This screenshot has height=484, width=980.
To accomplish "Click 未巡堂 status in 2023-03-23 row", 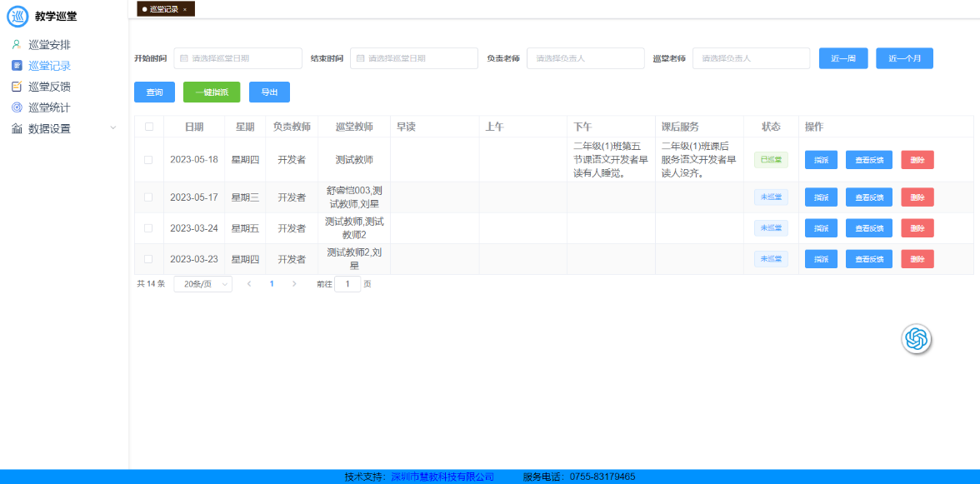I will tap(772, 258).
